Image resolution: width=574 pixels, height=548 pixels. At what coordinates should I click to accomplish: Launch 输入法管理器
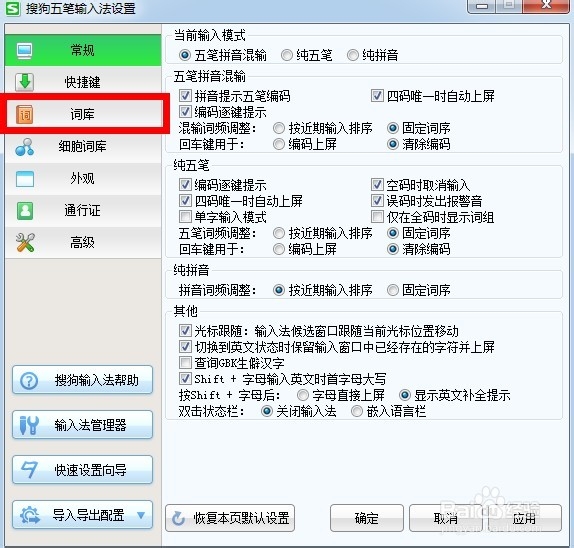click(x=82, y=425)
